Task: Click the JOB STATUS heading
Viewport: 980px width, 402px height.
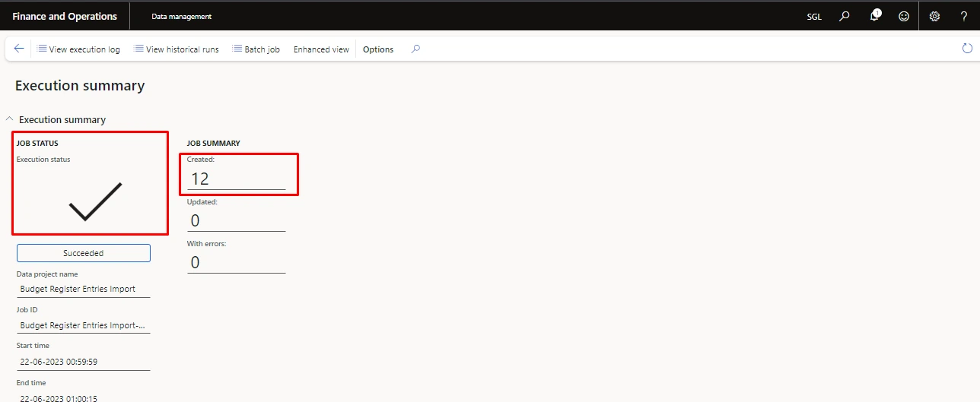Action: click(37, 143)
